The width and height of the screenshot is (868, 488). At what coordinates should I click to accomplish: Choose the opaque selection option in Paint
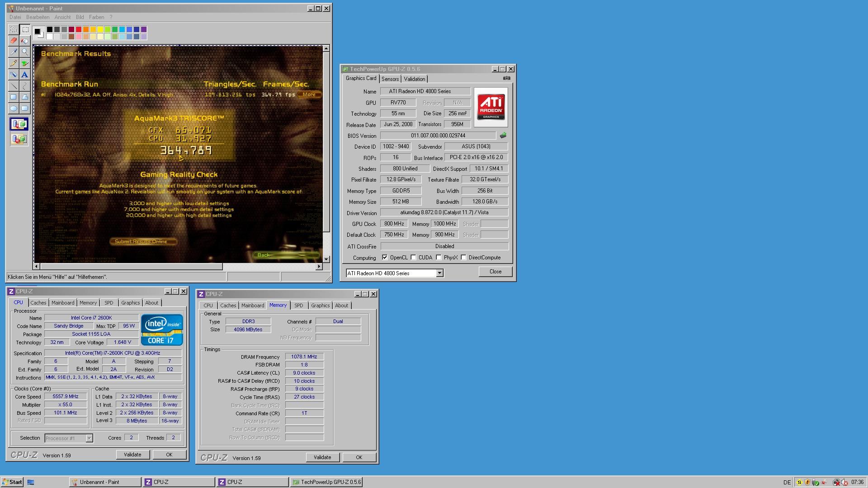tap(19, 124)
